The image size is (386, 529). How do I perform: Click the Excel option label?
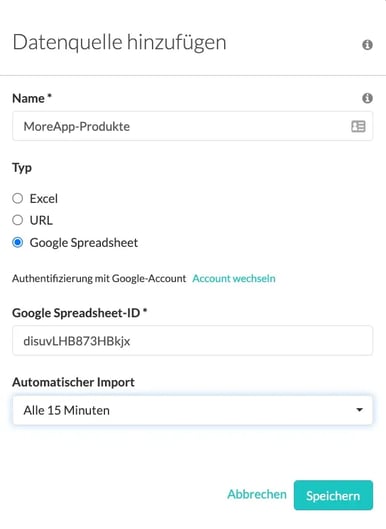(x=44, y=199)
